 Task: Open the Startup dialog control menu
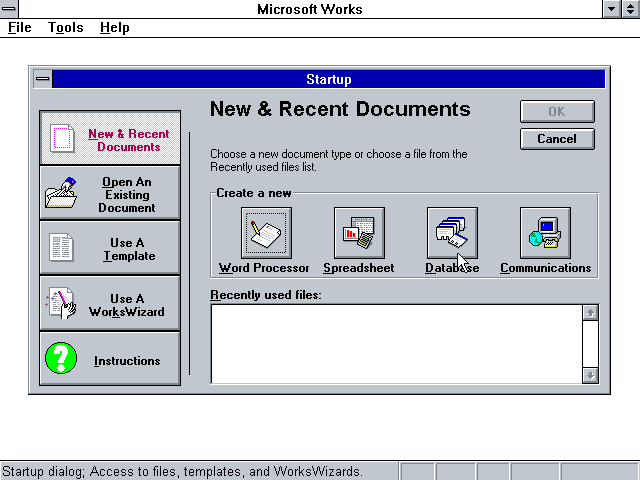(42, 79)
